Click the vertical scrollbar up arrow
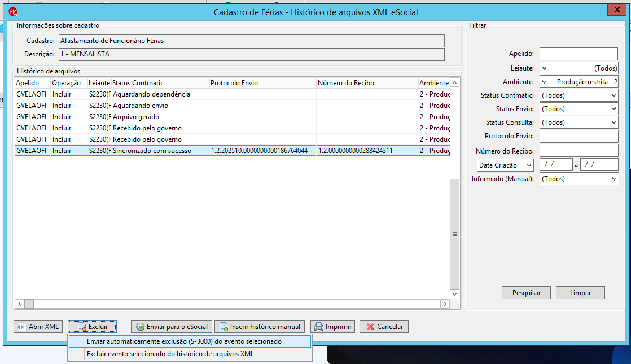Viewport: 631px width, 364px height. [x=455, y=83]
